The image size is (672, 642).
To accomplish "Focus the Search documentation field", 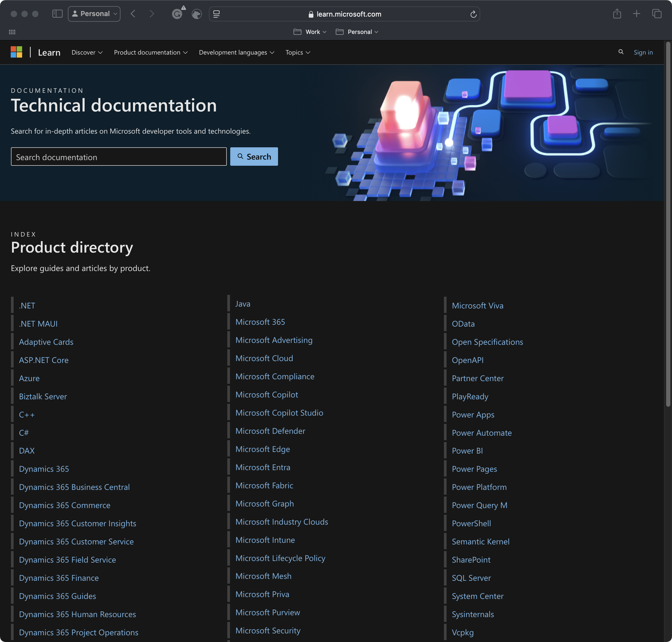I will 119,156.
